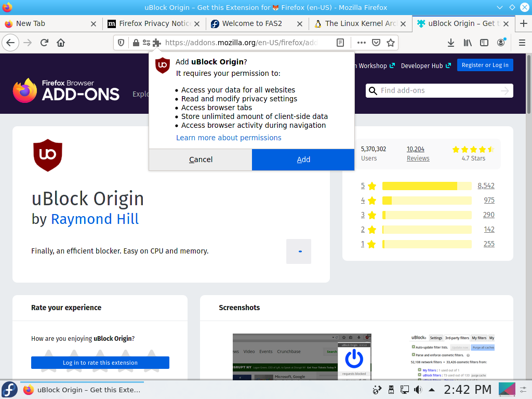532x399 pixels.
Task: Close the New Tab tab
Action: pos(94,24)
